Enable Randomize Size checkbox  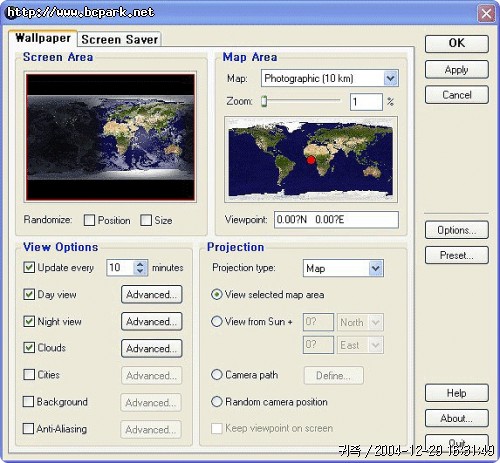[x=146, y=220]
